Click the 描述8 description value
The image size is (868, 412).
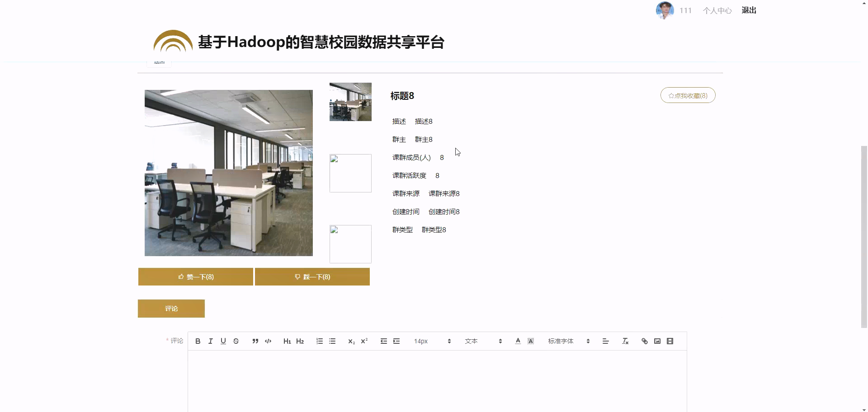[424, 122]
